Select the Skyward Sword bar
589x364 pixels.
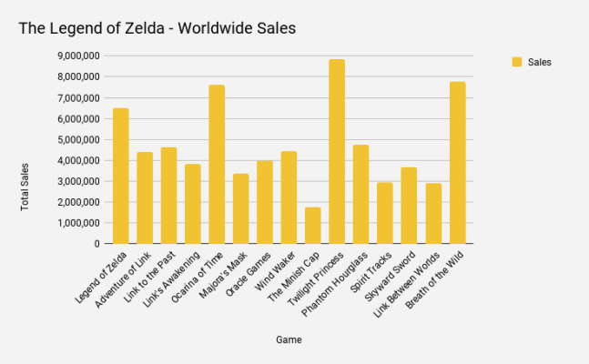(409, 205)
